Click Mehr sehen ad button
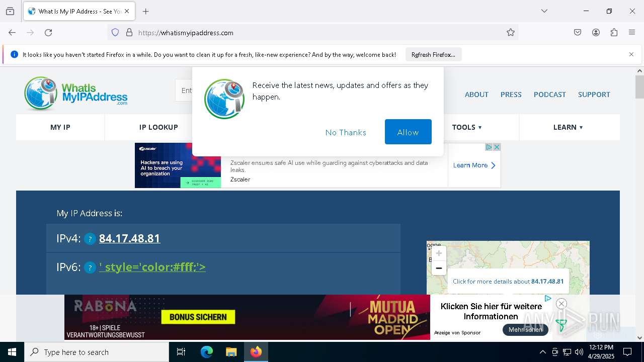The width and height of the screenshot is (644, 362). pyautogui.click(x=525, y=330)
